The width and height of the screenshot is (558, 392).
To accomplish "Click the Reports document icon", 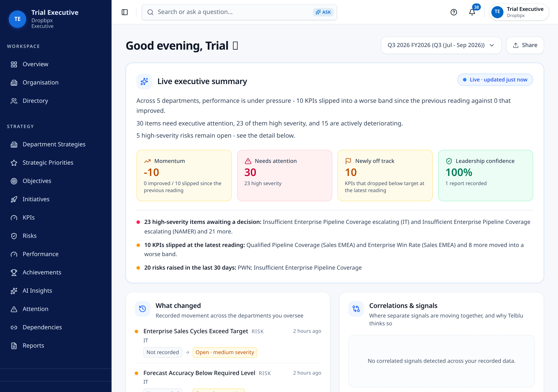I will 14,346.
